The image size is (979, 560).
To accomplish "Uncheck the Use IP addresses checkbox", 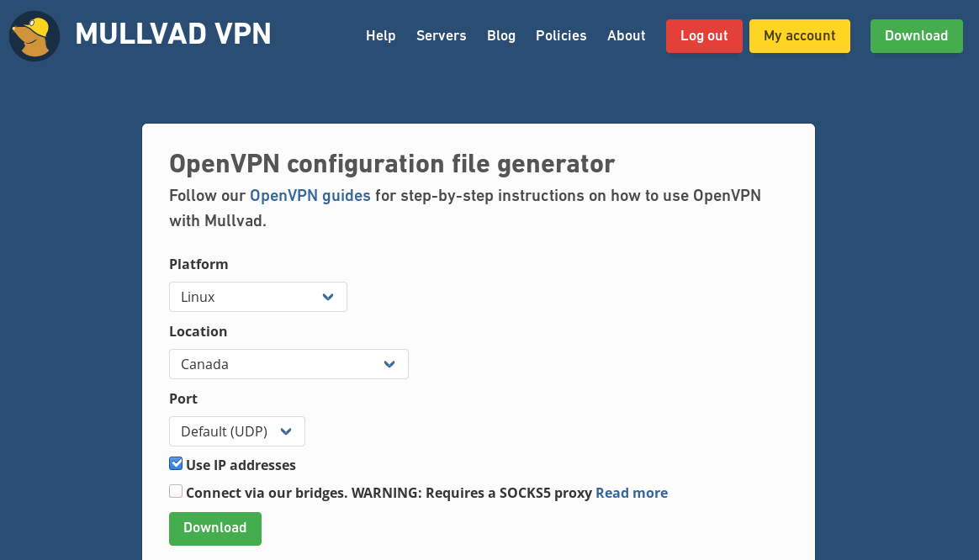I will click(176, 464).
